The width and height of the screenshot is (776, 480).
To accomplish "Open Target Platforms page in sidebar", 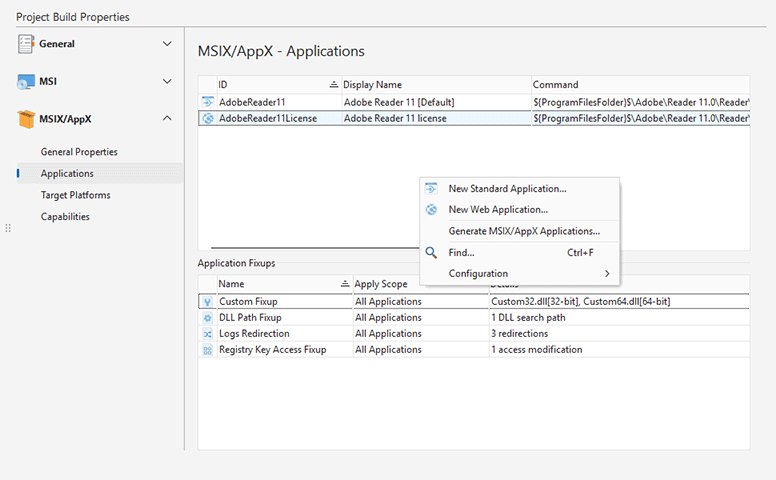I will [75, 195].
